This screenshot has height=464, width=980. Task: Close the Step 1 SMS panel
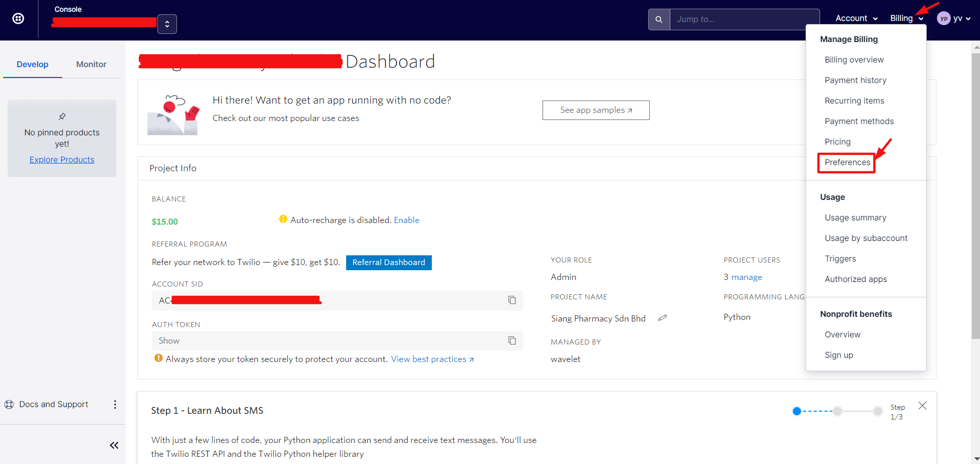pyautogui.click(x=923, y=406)
